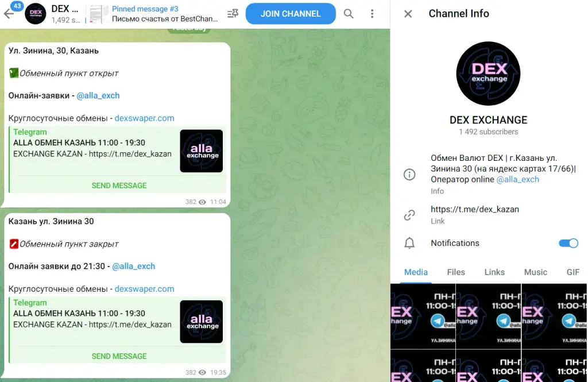This screenshot has height=382, width=588.
Task: Open the middle media thumbnail in top row
Action: 488,317
